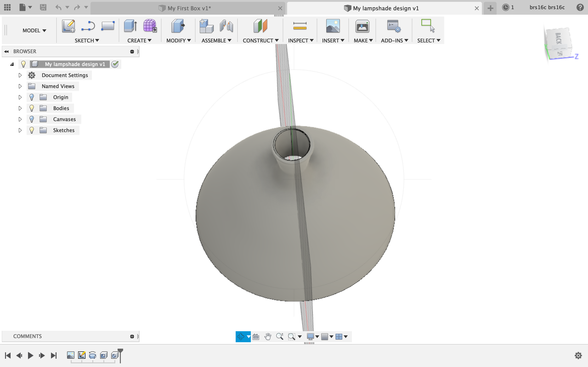Click the timeline end marker handle
588x367 pixels.
120,351
